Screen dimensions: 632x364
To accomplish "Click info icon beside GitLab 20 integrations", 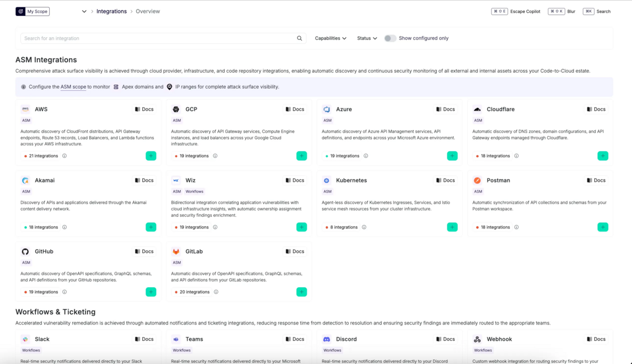I will [x=216, y=292].
